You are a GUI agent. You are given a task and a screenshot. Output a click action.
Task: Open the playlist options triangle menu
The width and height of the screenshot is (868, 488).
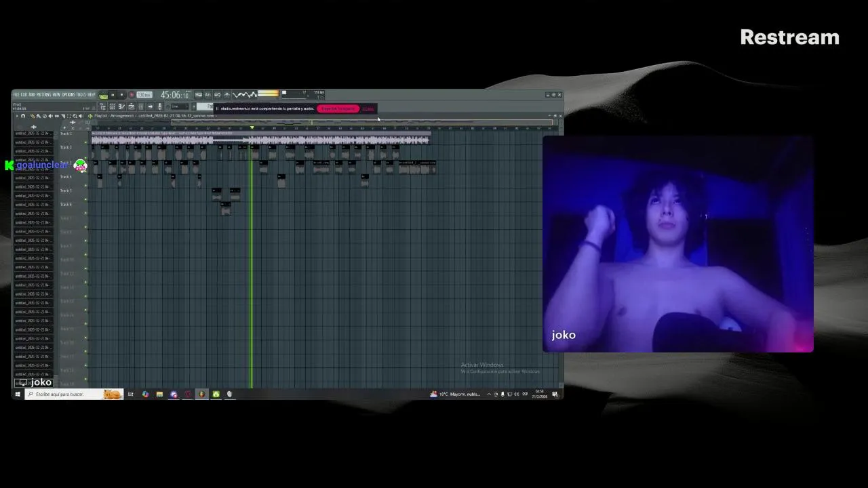click(x=17, y=116)
